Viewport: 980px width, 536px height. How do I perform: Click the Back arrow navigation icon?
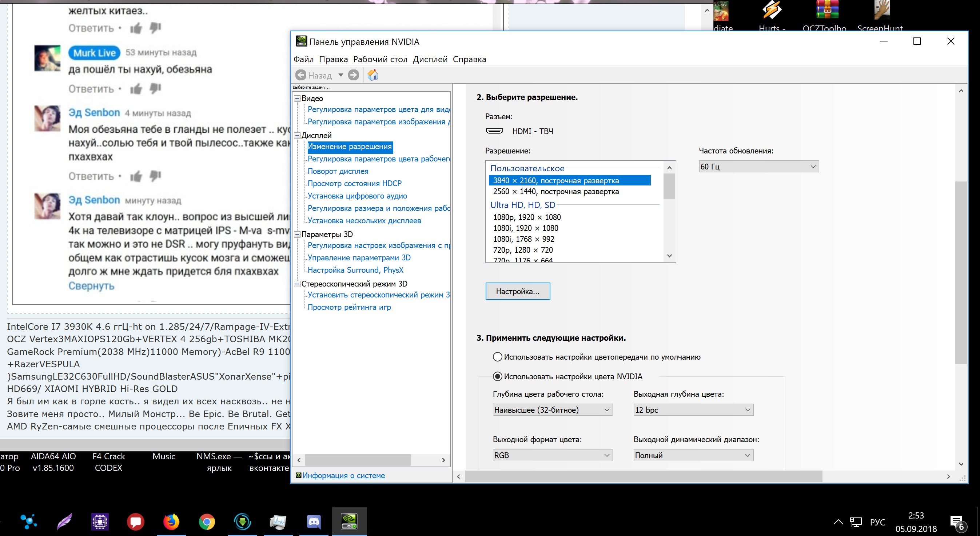point(301,75)
